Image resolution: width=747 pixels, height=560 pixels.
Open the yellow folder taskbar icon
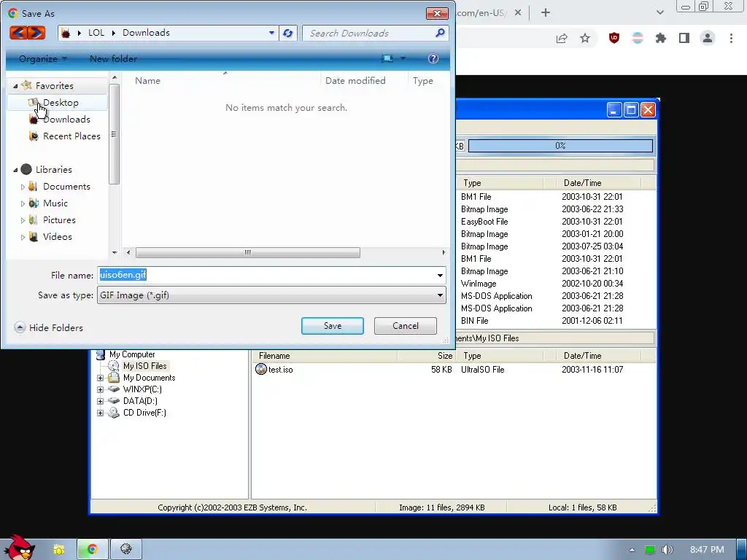pyautogui.click(x=58, y=550)
